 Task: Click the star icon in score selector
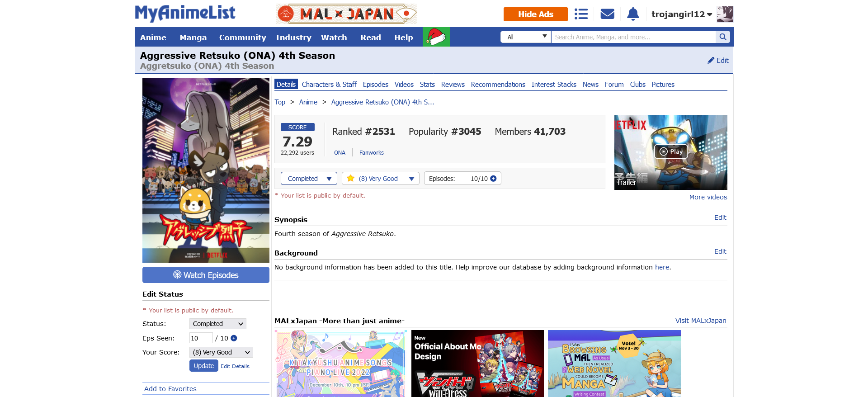coord(350,178)
